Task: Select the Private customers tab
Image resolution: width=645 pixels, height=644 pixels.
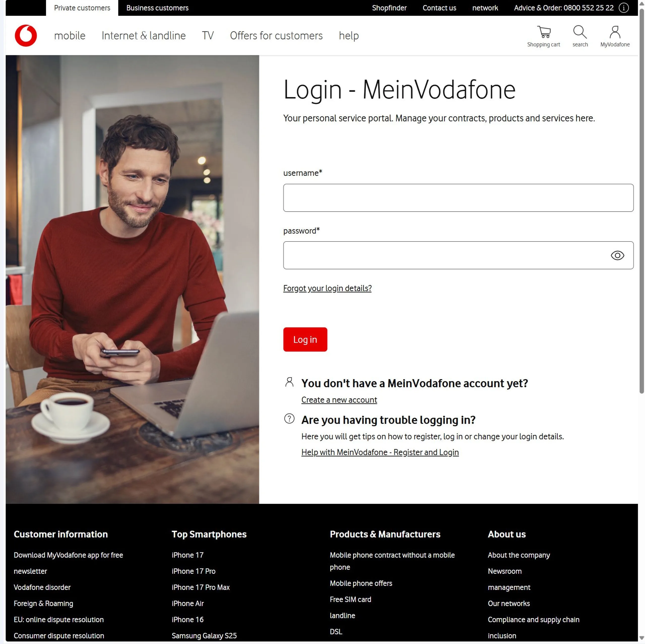Action: (x=82, y=8)
